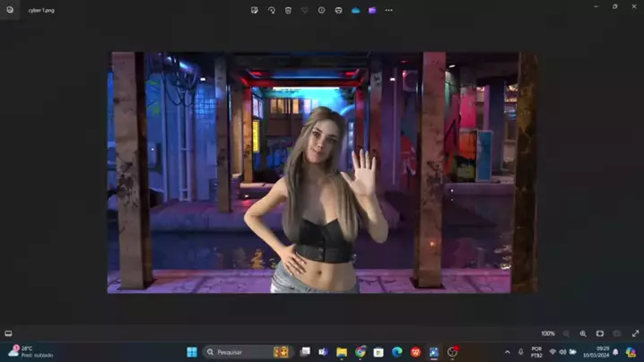Enter full screen with the diagonal arrows

635,333
